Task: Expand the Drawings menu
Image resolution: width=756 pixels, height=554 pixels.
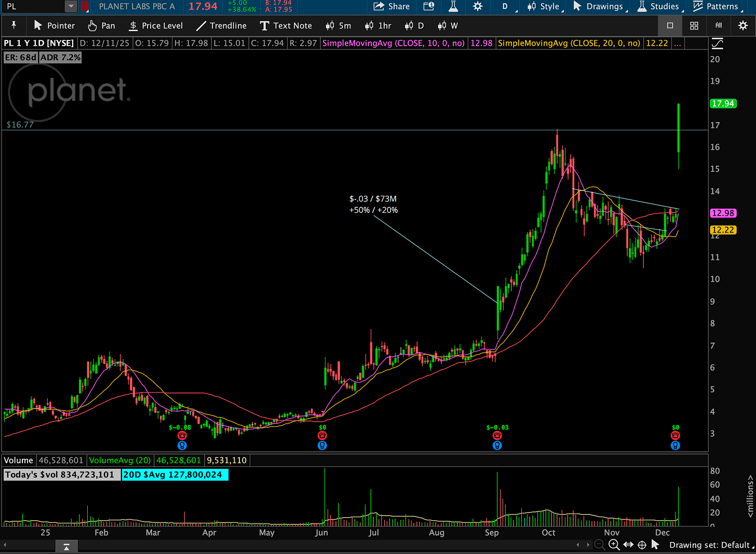Action: [600, 7]
